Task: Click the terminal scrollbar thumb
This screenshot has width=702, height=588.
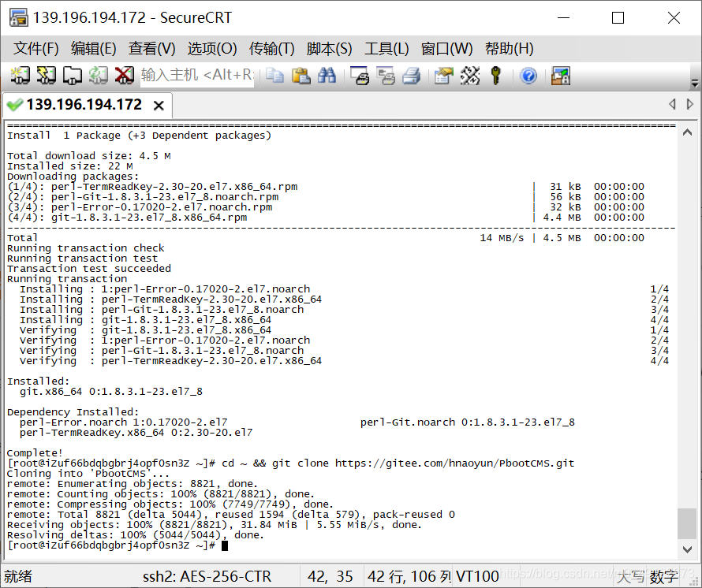Action: point(687,524)
